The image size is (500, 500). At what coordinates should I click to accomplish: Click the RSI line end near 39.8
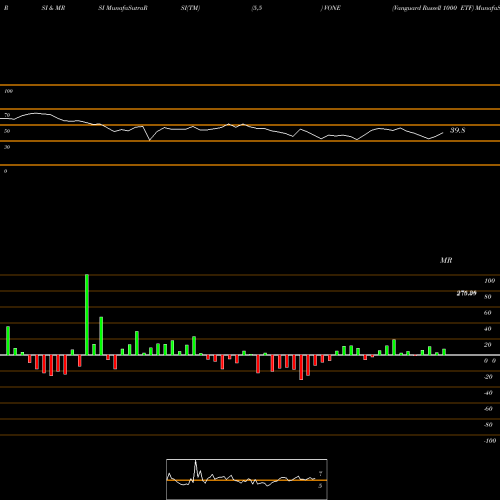(443, 133)
